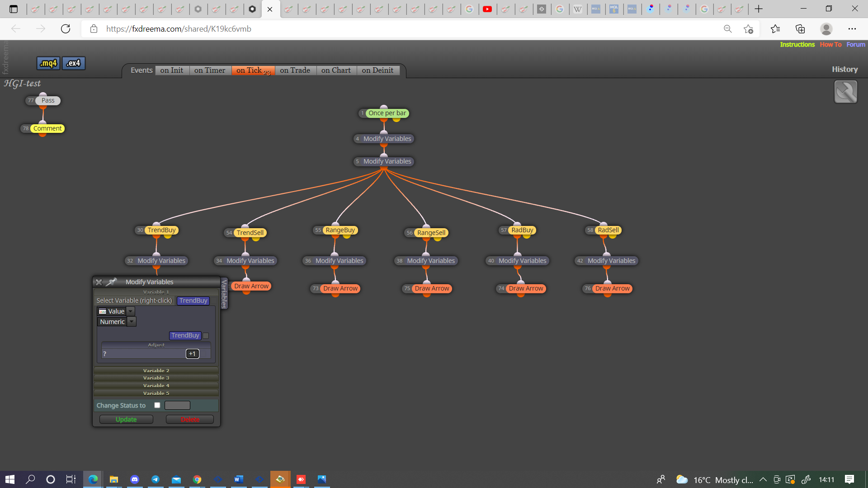868x488 pixels.
Task: Switch to the on Timer event tab
Action: click(210, 70)
